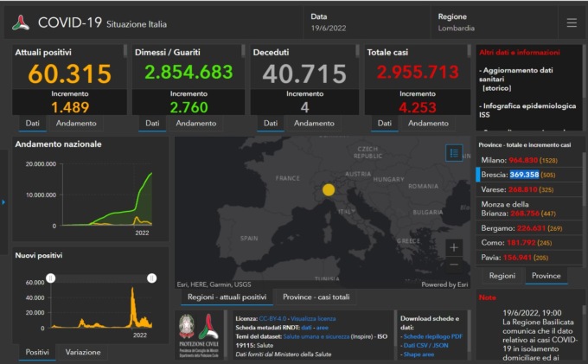Zoom in on the map with plus button
Image resolution: width=588 pixels, height=364 pixels.
pos(455,247)
